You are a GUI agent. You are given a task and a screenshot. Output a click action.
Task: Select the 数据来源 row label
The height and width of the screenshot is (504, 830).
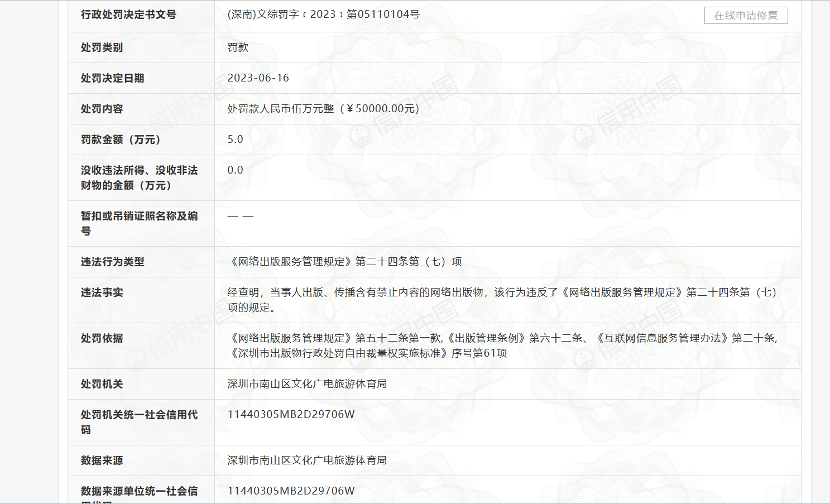tap(102, 460)
